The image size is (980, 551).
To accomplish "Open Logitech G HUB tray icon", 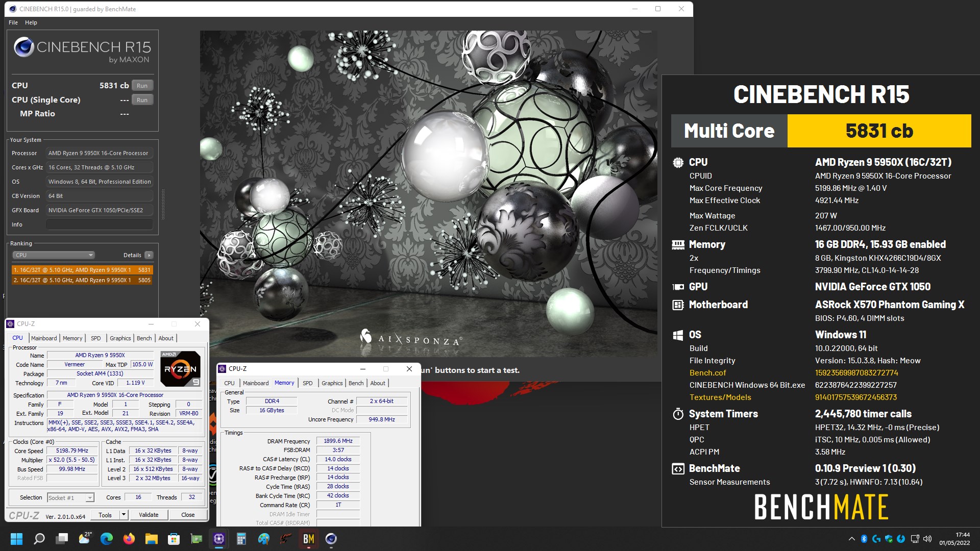I will (x=876, y=539).
